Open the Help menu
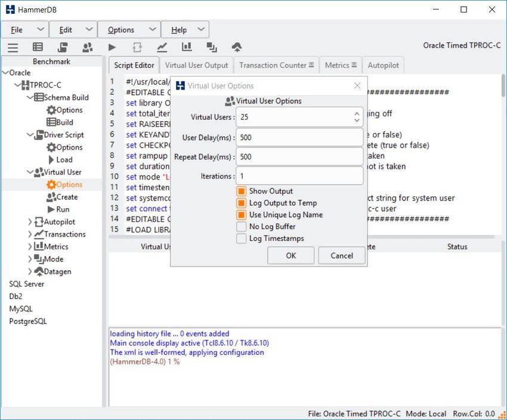Screen dimensions: 507x420 186,30
